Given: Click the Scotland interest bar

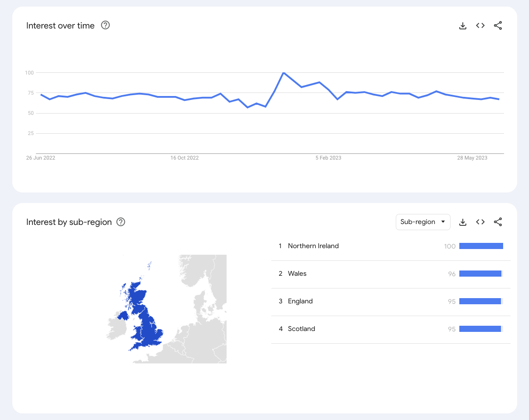Looking at the screenshot, I should [480, 329].
